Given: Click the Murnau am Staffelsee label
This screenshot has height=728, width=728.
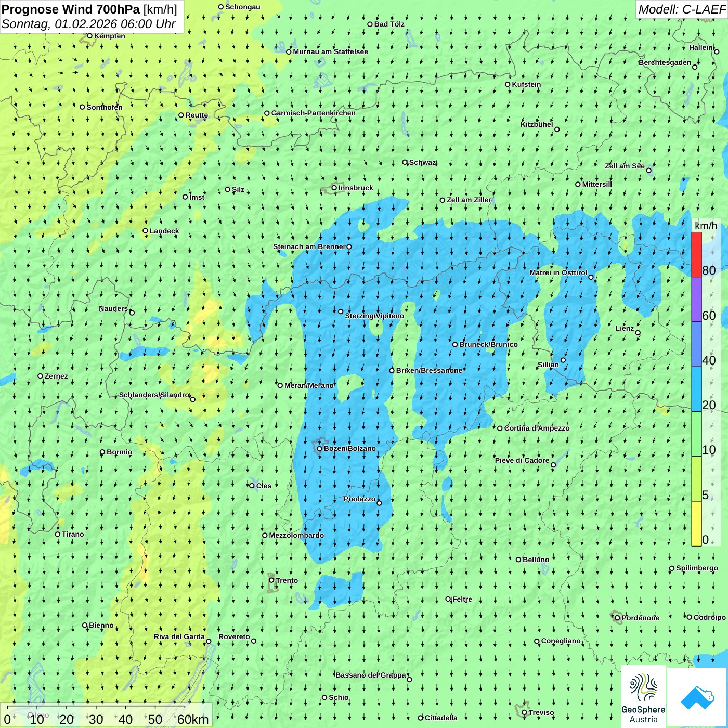Looking at the screenshot, I should coord(331,51).
